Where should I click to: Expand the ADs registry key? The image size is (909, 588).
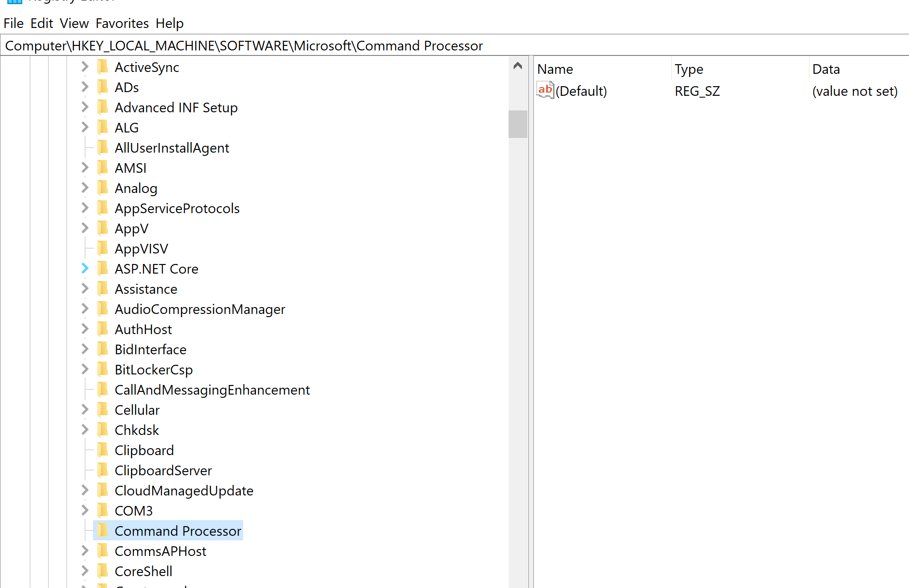84,87
